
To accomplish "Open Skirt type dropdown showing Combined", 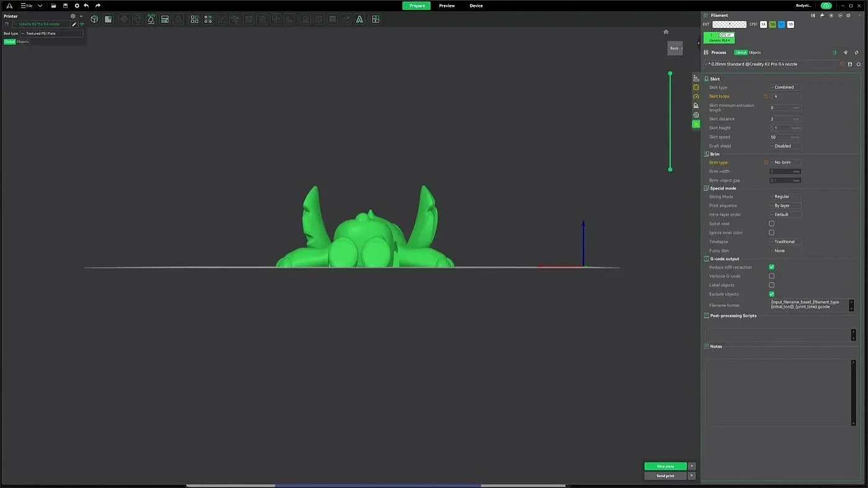I will click(x=785, y=87).
